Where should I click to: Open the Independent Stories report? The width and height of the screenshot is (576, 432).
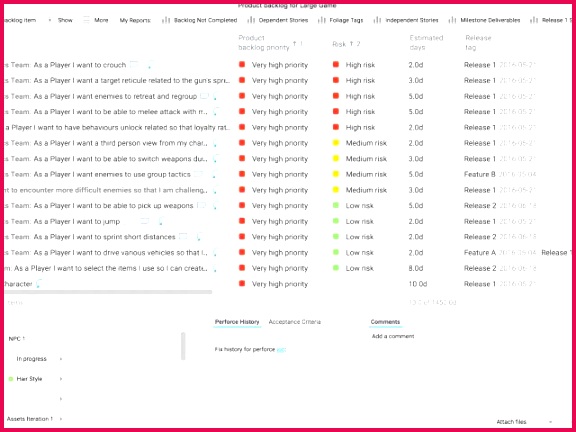pos(406,20)
